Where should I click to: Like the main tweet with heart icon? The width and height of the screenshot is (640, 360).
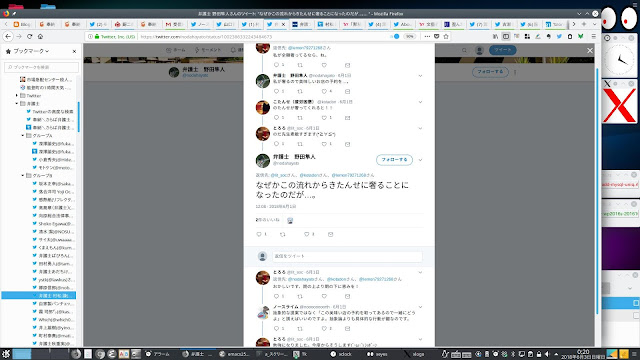(x=307, y=234)
